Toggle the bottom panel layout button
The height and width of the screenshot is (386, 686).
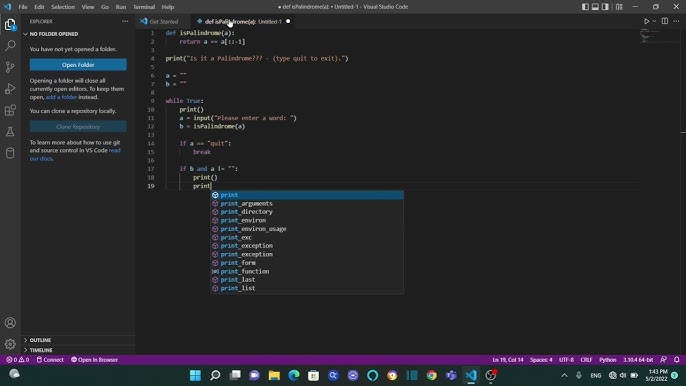(595, 7)
